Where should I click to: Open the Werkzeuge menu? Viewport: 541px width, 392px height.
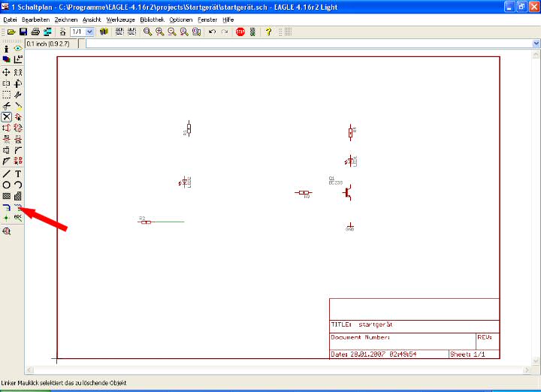121,19
